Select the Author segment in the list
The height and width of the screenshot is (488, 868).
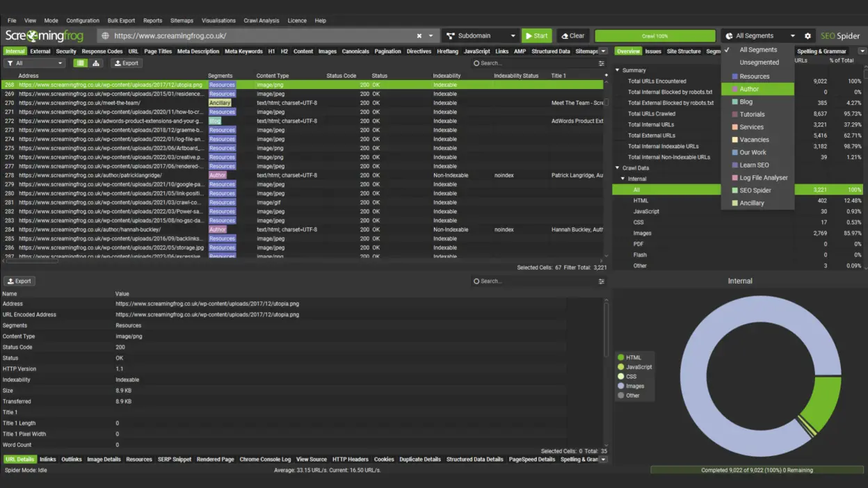pos(757,88)
